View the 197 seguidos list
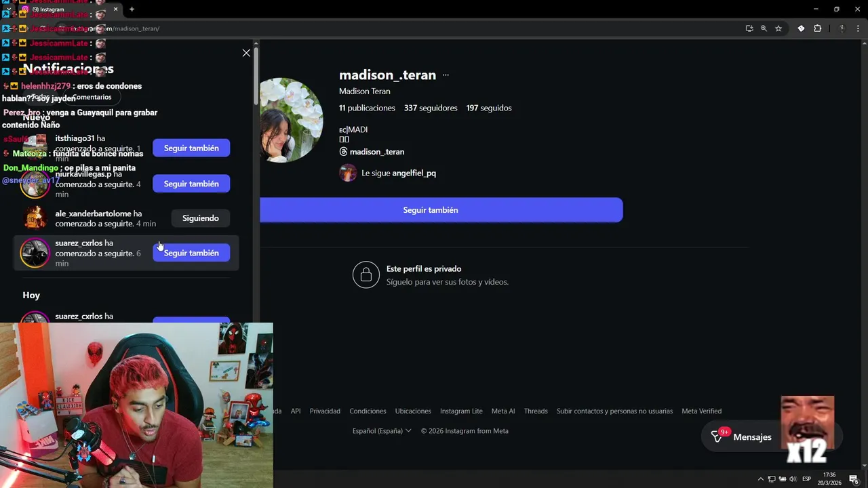Image resolution: width=868 pixels, height=488 pixels. coord(489,108)
